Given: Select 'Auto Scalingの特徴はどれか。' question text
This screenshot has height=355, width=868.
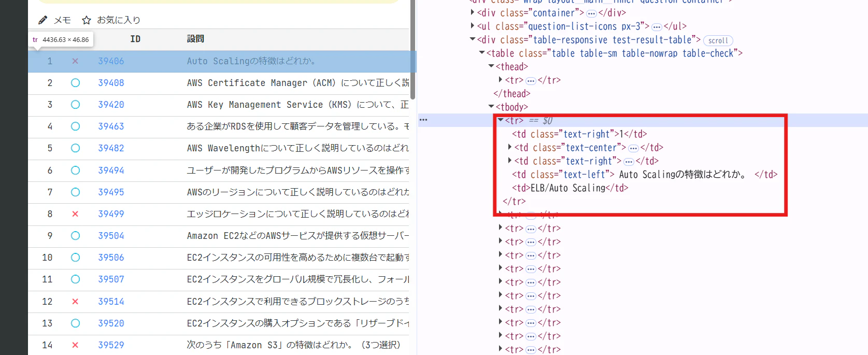Looking at the screenshot, I should tap(251, 61).
